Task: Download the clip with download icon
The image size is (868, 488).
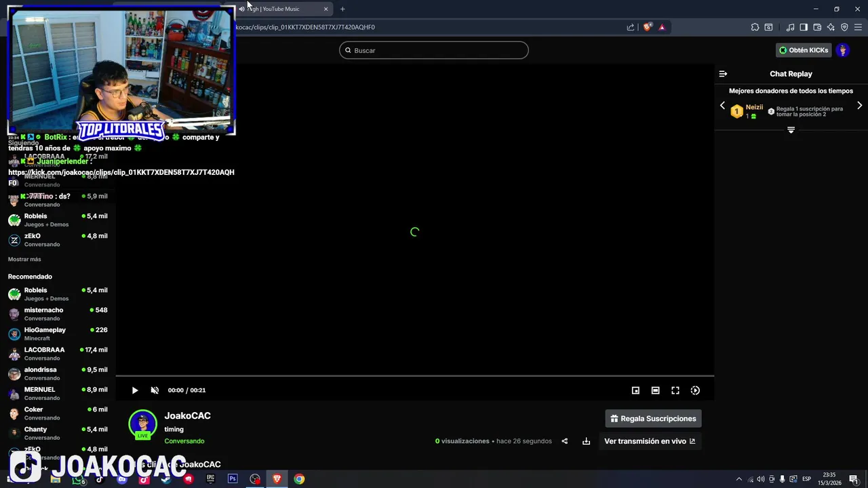Action: pyautogui.click(x=586, y=441)
